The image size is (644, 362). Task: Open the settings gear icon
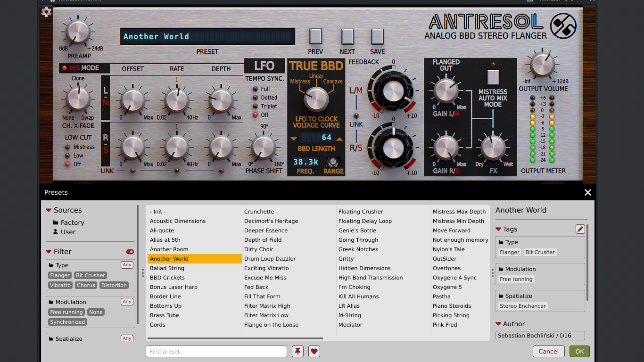46,12
